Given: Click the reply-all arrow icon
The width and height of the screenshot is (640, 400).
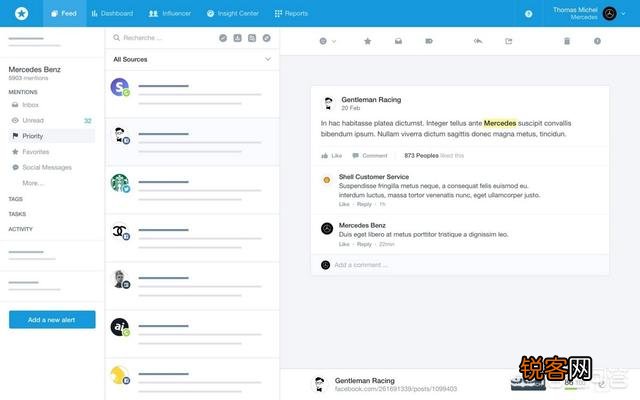Looking at the screenshot, I should [478, 41].
